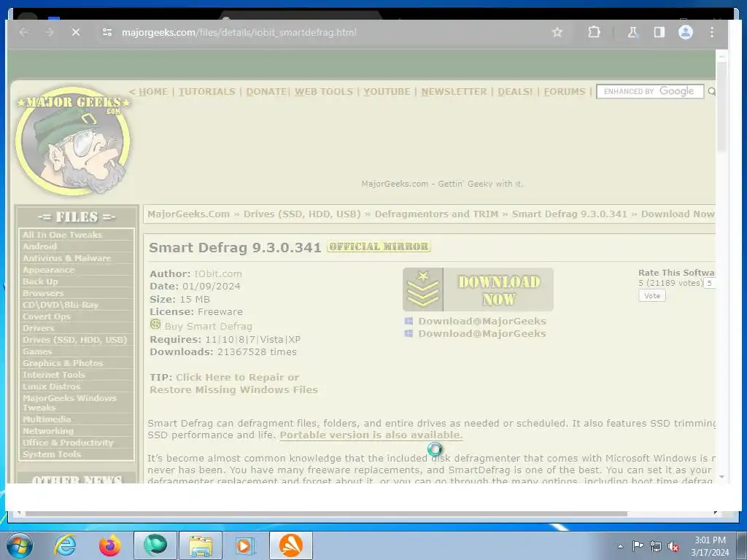Open the FORUMS nav item
This screenshot has height=560, width=747.
click(x=564, y=91)
